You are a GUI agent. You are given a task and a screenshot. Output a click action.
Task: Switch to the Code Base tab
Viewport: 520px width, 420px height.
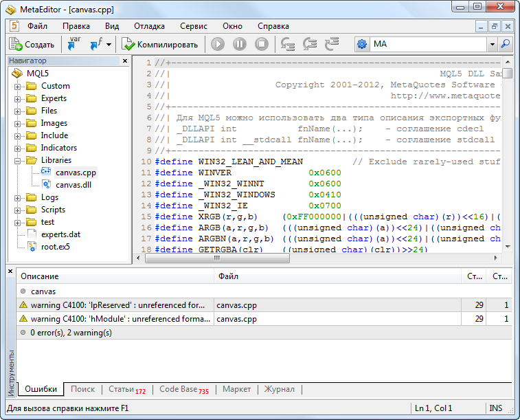tap(183, 389)
